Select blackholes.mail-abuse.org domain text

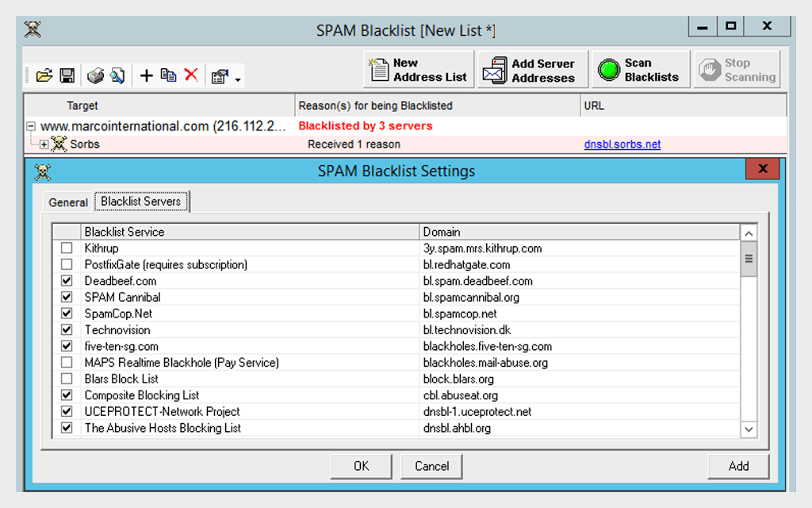point(485,363)
